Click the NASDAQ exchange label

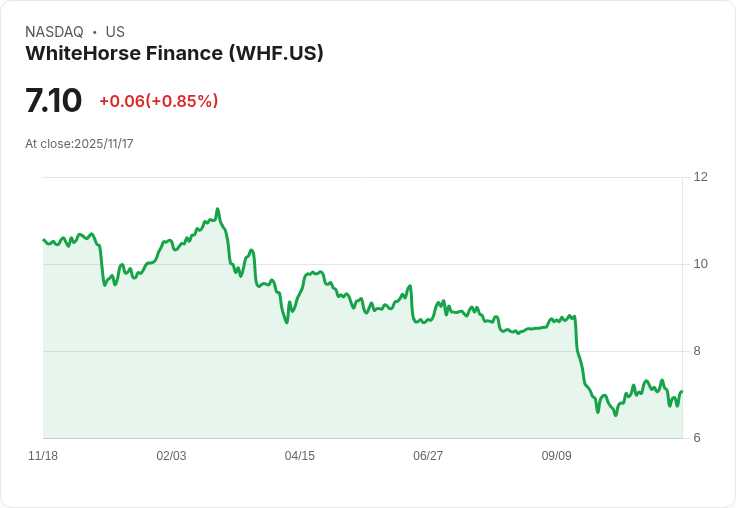[x=54, y=32]
